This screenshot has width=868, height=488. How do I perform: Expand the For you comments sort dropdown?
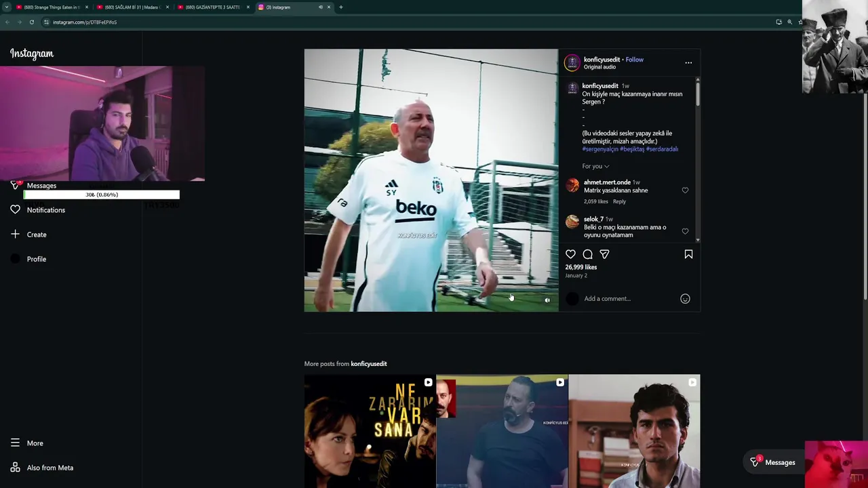tap(595, 166)
